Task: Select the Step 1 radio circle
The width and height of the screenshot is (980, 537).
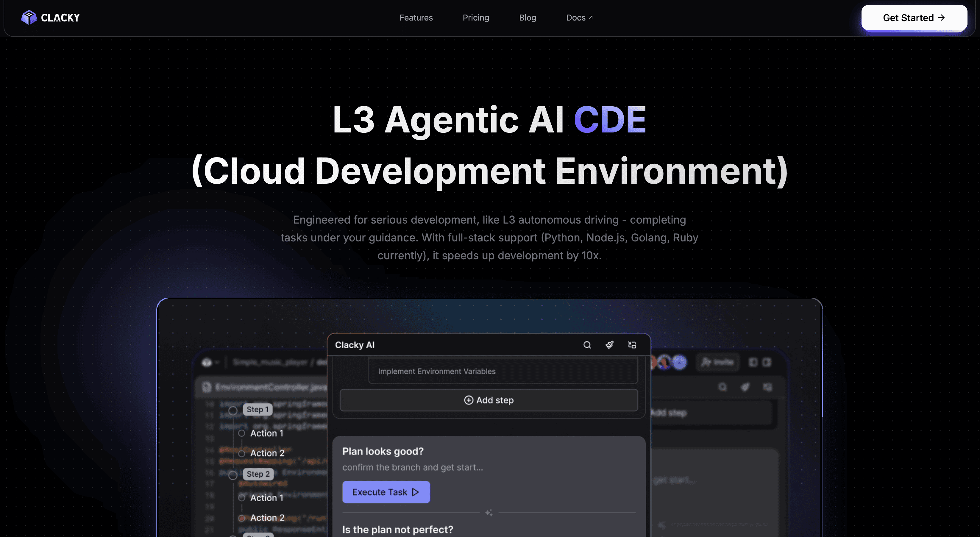Action: pyautogui.click(x=233, y=411)
